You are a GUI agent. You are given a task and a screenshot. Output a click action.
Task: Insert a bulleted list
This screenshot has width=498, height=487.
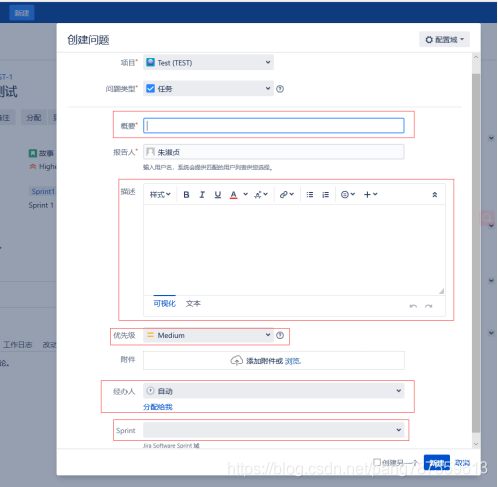(x=310, y=195)
